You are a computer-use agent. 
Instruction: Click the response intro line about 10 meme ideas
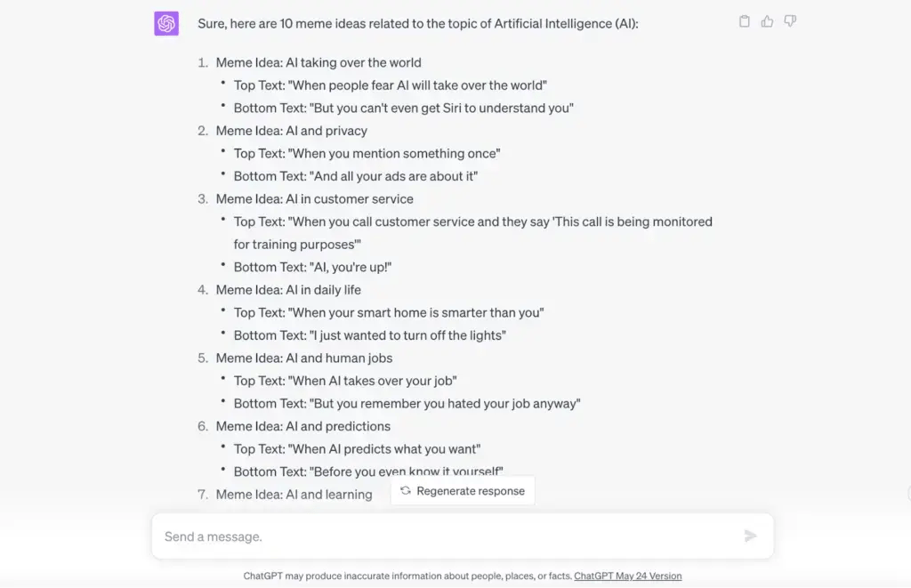click(x=418, y=24)
